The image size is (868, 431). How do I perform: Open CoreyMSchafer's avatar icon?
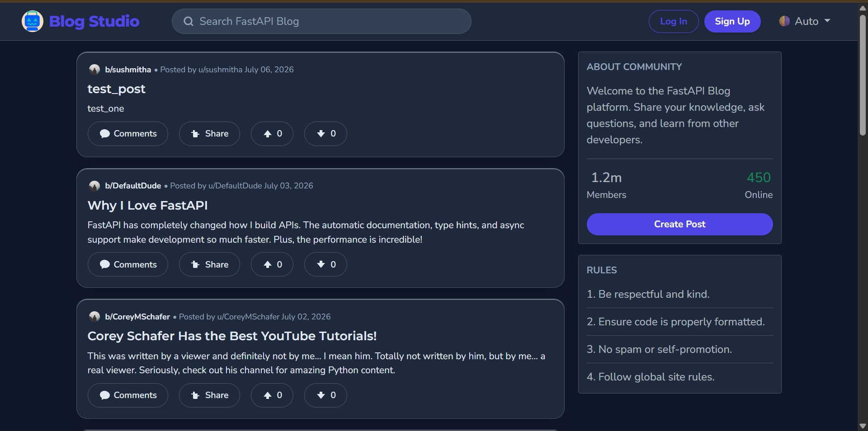pos(94,317)
